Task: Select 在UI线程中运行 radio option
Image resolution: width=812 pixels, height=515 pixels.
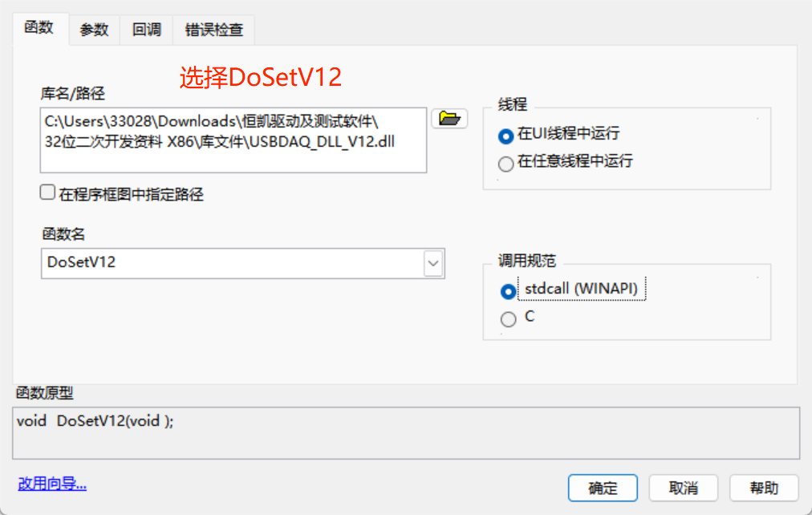Action: coord(505,136)
